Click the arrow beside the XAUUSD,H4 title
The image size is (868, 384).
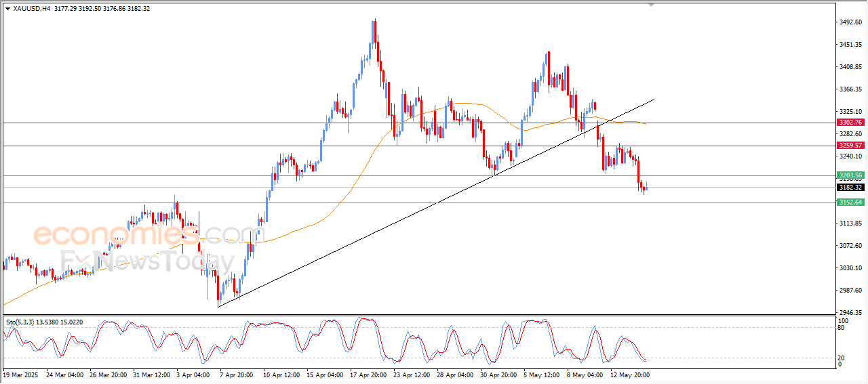click(7, 9)
